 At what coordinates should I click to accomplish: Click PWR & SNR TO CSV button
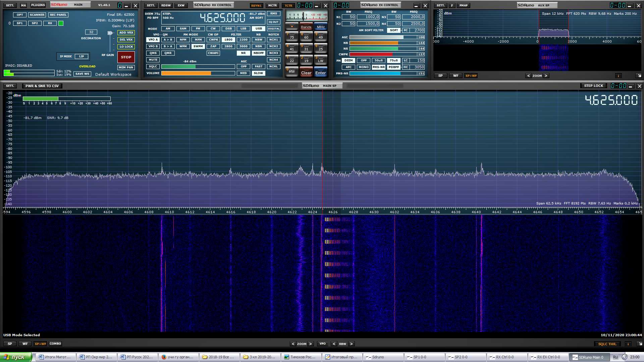(x=42, y=86)
